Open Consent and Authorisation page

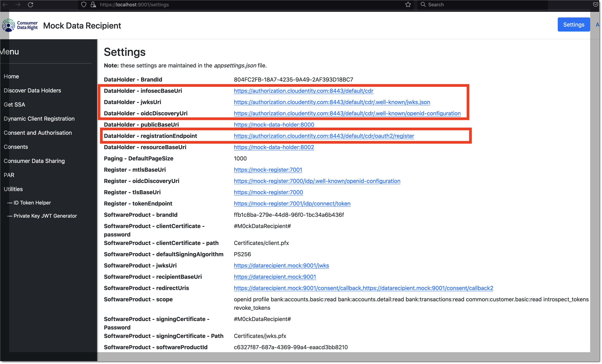point(38,133)
